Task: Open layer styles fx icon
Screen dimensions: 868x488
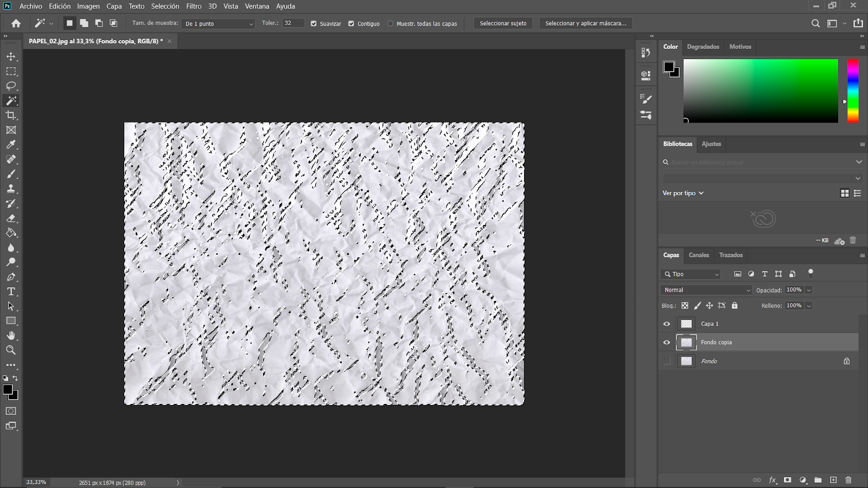Action: (x=773, y=480)
